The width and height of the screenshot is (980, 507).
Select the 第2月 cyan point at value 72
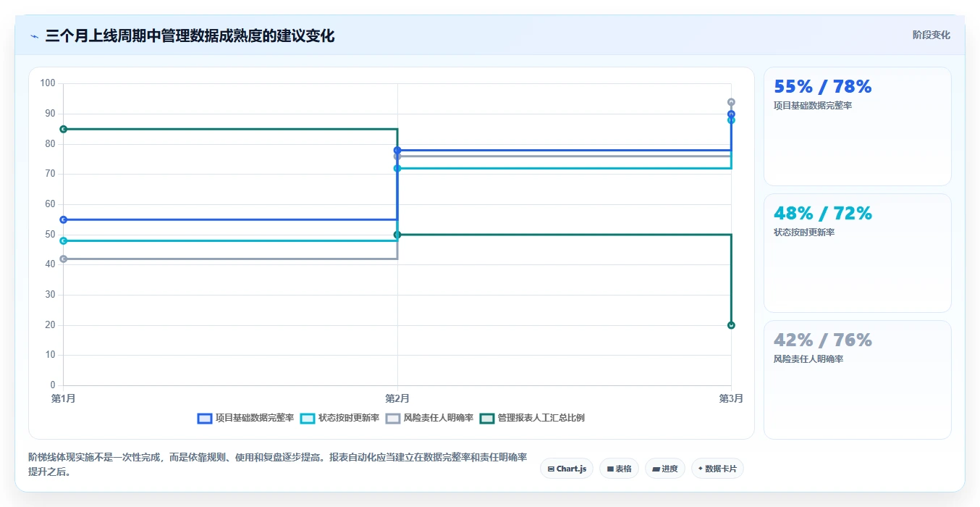click(397, 168)
